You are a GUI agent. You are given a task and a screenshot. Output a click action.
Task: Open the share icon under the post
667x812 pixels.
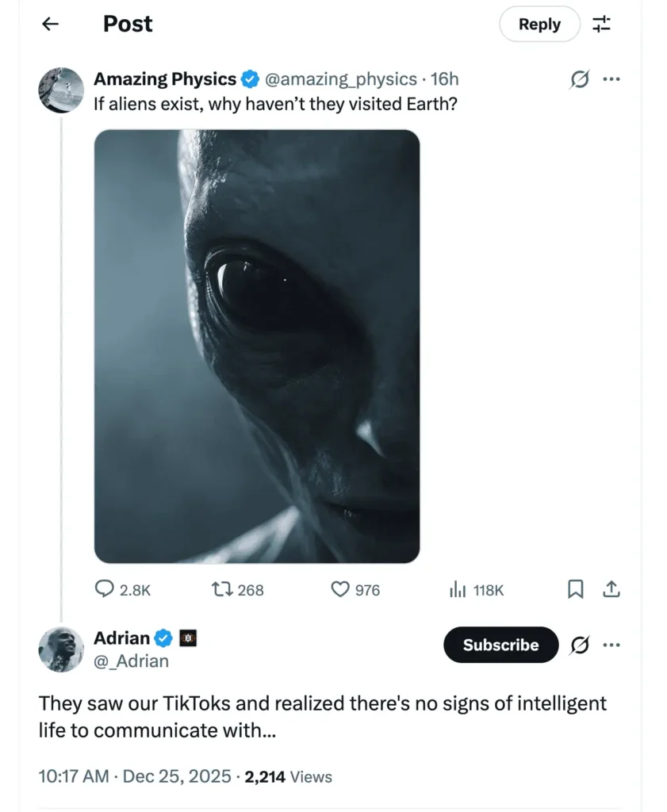point(611,589)
